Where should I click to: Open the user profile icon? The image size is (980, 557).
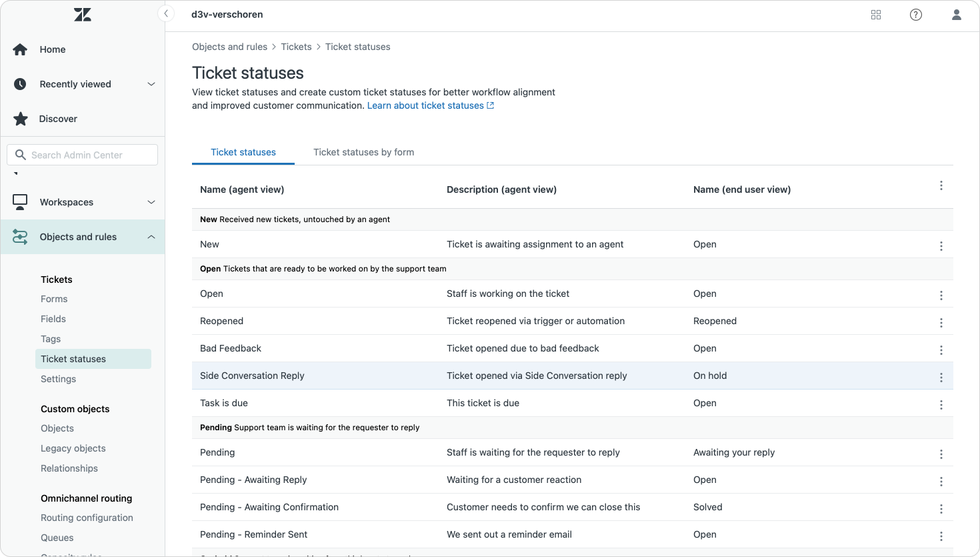pos(957,15)
